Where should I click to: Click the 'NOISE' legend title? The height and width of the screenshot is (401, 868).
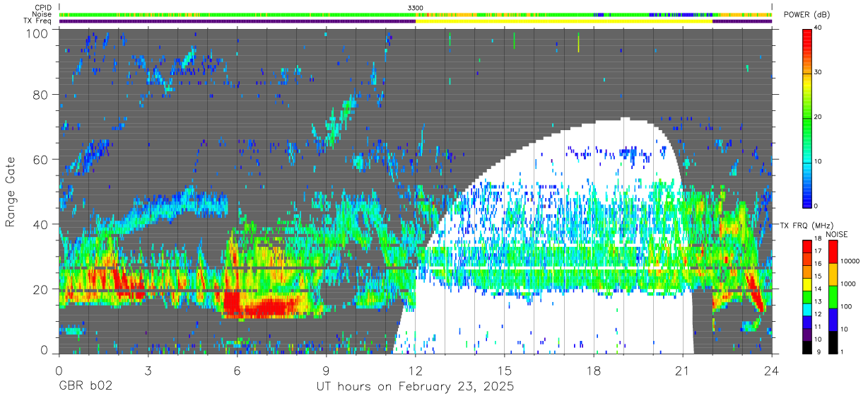pyautogui.click(x=836, y=234)
